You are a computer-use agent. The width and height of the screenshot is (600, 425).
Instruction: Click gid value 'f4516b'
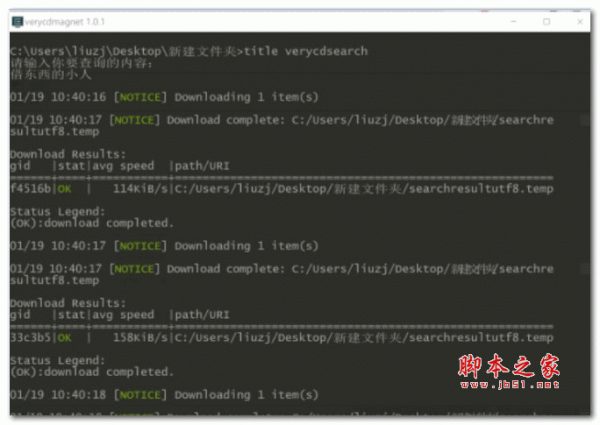coord(30,189)
